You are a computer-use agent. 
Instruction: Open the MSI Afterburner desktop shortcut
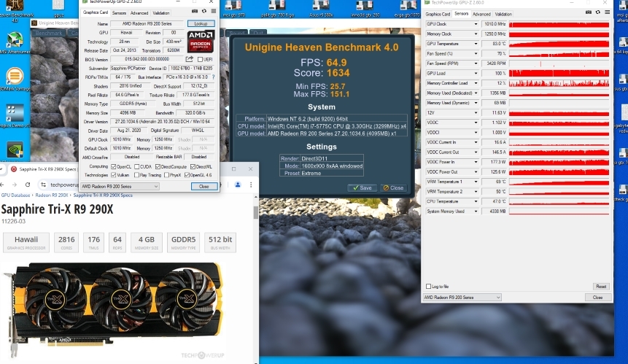(x=15, y=43)
